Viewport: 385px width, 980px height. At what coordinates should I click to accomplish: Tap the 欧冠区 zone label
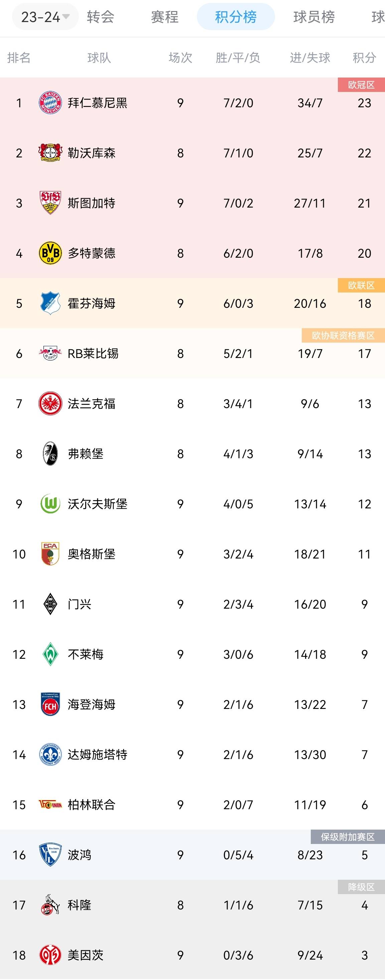361,85
